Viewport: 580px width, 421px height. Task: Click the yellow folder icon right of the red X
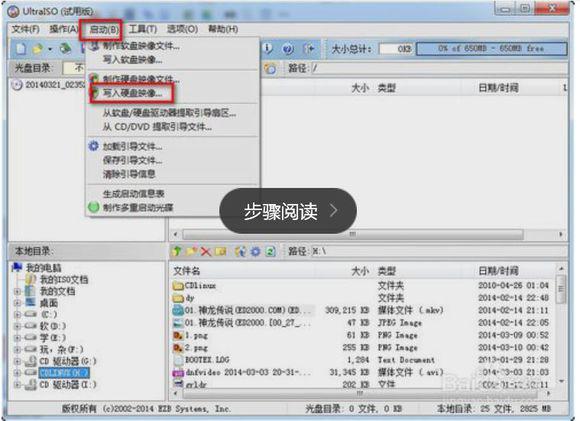[x=220, y=252]
